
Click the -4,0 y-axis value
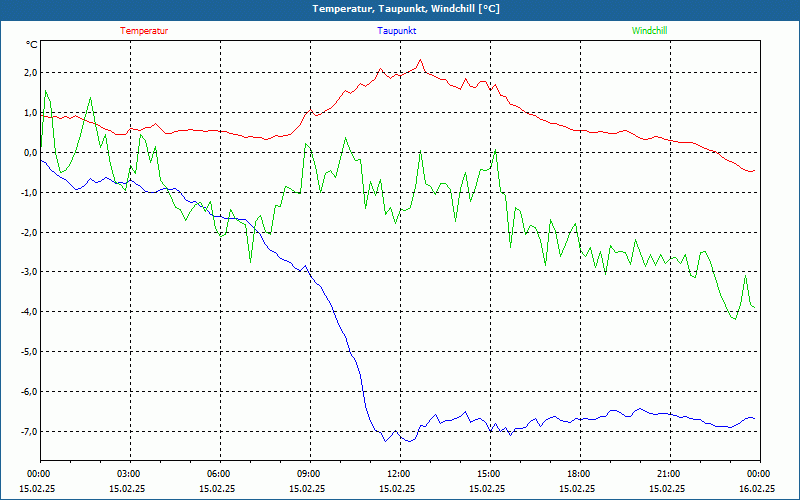(x=30, y=312)
